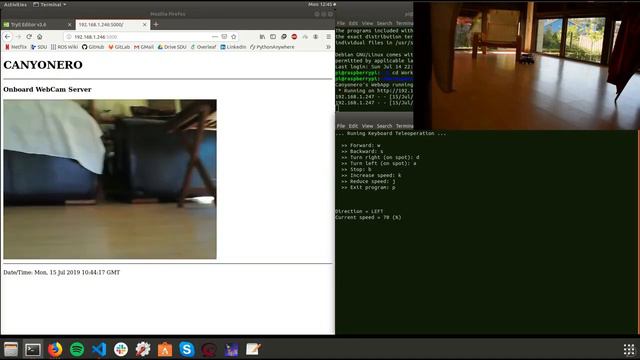Image resolution: width=640 pixels, height=360 pixels.
Task: Click 'Direction = LEFT' line in terminal
Action: tap(359, 211)
